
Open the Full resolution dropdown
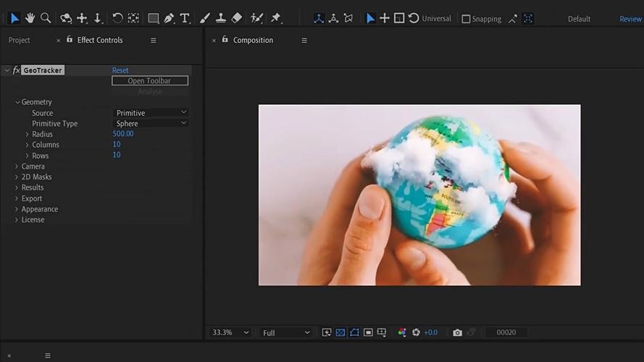286,332
